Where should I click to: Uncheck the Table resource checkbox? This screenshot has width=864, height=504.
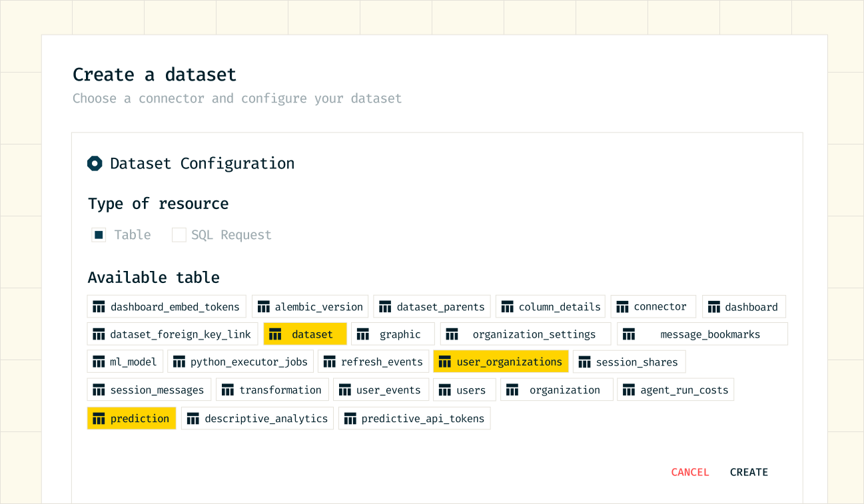coord(99,234)
